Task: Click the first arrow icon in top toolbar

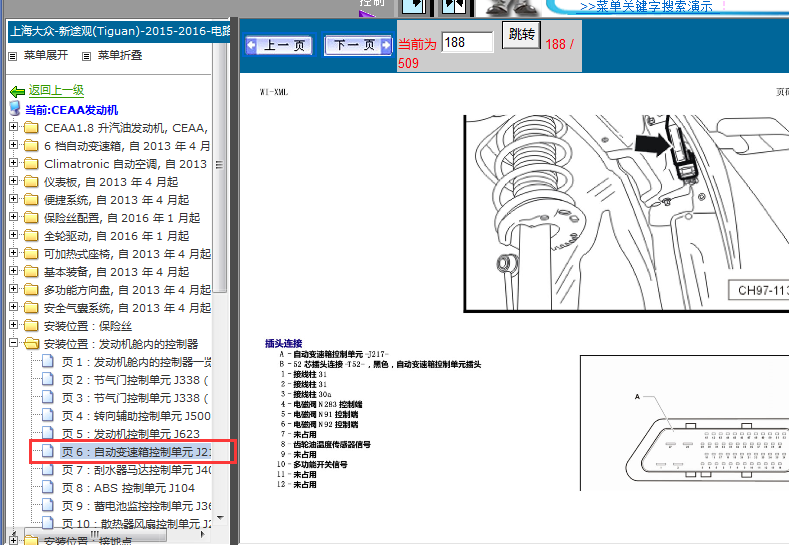Action: 413,7
